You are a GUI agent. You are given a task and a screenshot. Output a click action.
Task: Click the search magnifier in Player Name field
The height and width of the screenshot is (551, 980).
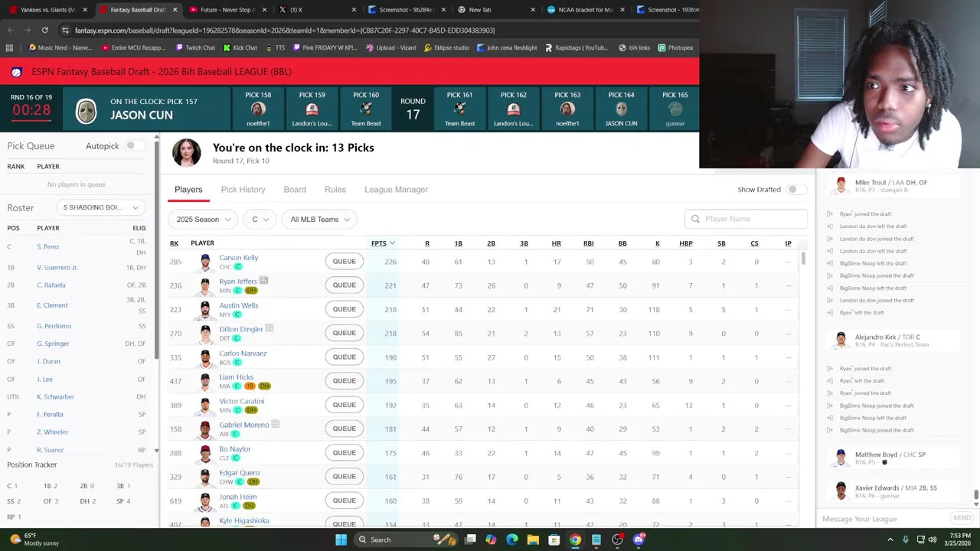[x=695, y=219]
